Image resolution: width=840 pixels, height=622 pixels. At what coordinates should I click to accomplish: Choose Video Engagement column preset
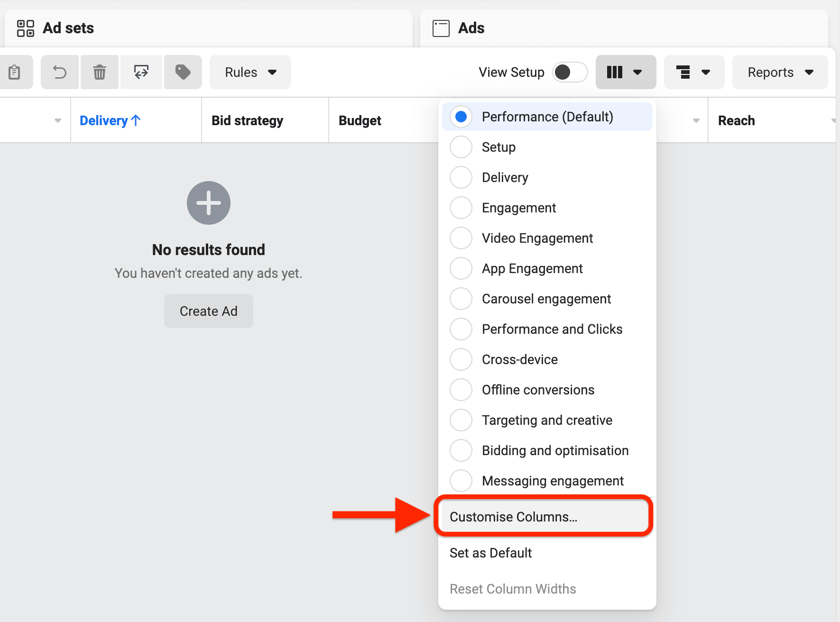[547, 238]
